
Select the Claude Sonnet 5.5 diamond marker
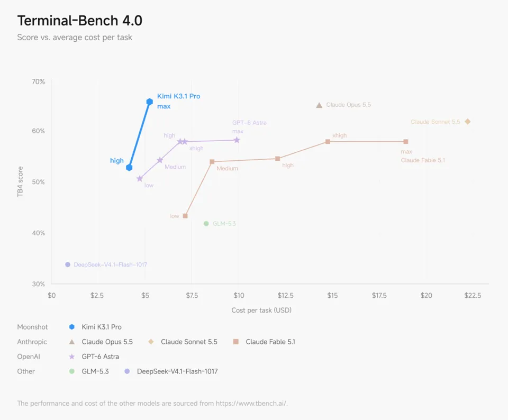(467, 122)
